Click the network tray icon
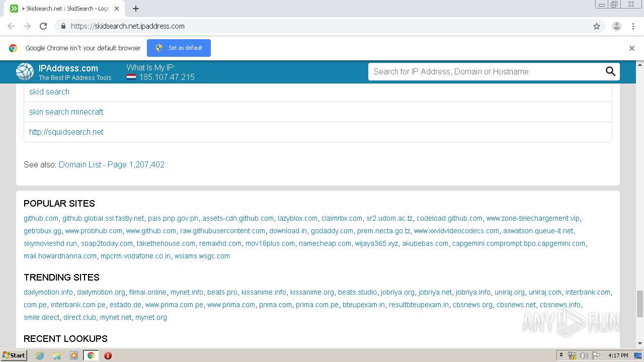Screen dimensions: 644x362 click(572, 355)
